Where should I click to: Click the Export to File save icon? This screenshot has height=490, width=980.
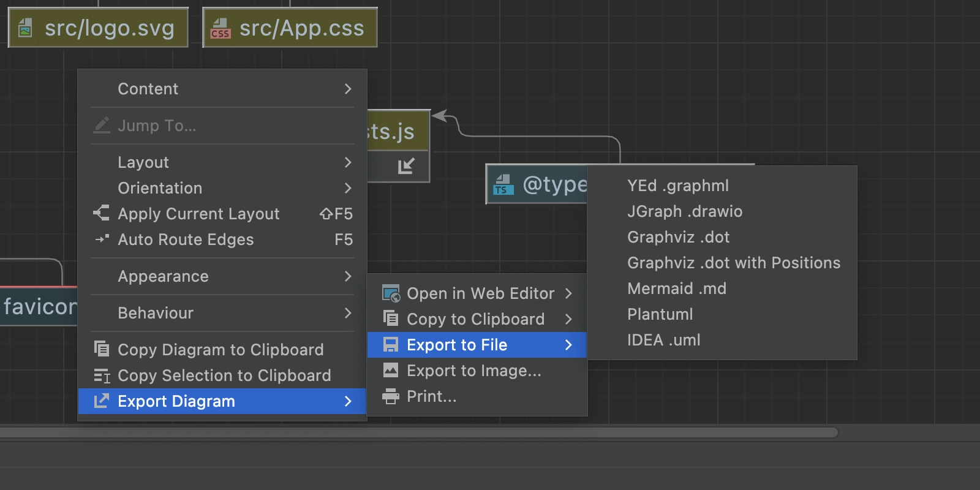pyautogui.click(x=390, y=344)
